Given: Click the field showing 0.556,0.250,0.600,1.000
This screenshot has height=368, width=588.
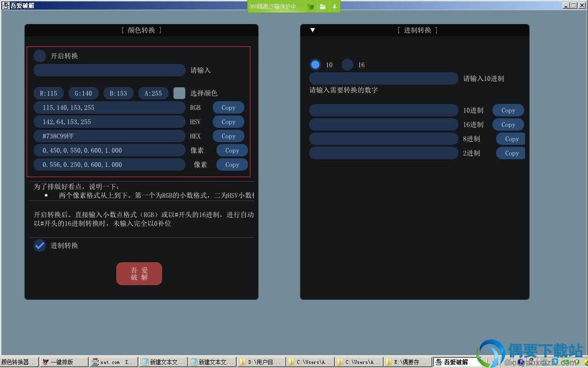Looking at the screenshot, I should [x=109, y=165].
